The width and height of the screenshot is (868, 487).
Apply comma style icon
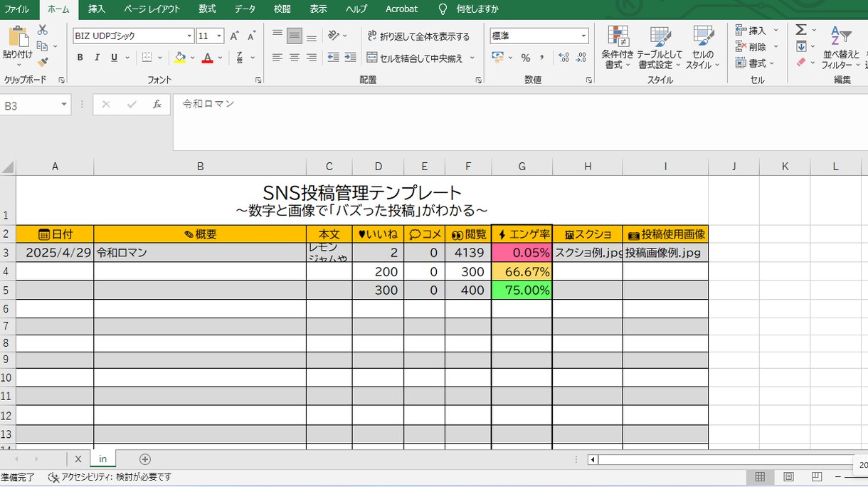point(542,58)
